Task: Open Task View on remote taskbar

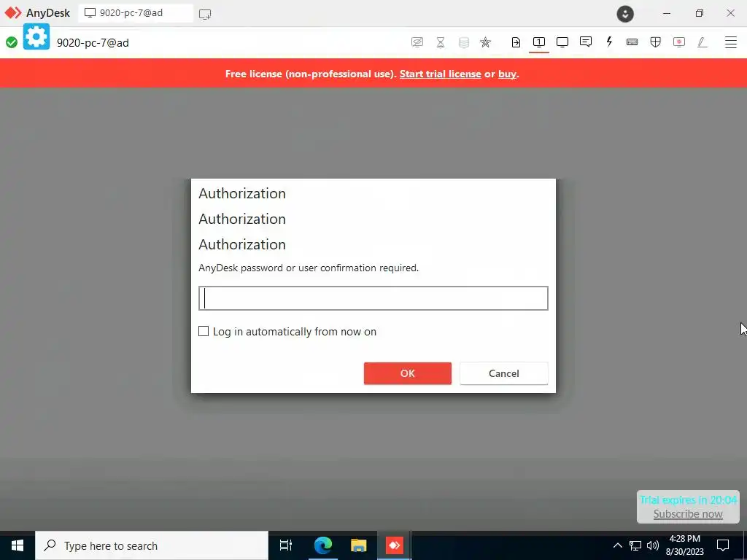Action: coord(286,545)
